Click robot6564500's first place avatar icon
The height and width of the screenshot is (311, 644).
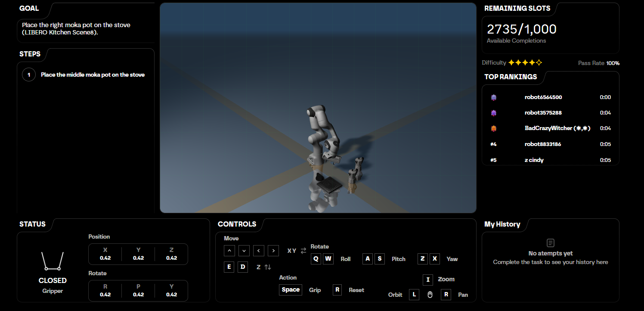pos(493,97)
